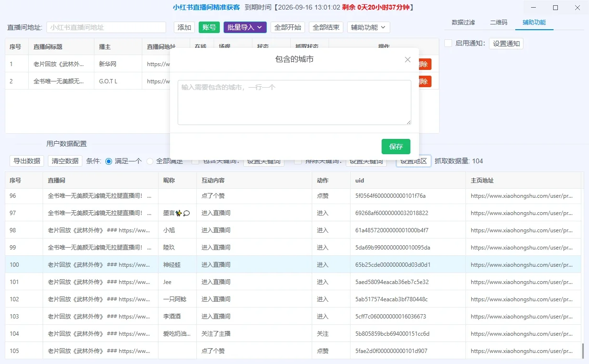Open the green 账号 button
589x364 pixels.
pyautogui.click(x=209, y=27)
